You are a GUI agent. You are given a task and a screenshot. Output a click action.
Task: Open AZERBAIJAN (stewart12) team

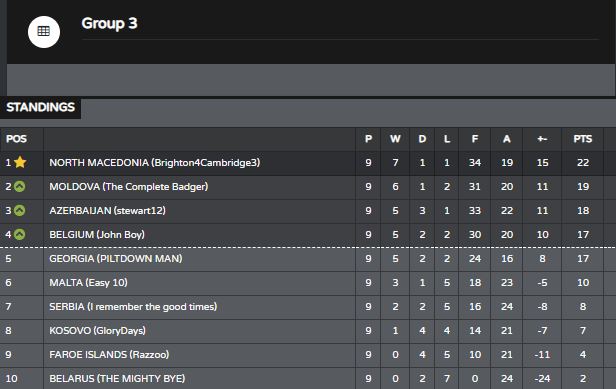point(107,211)
